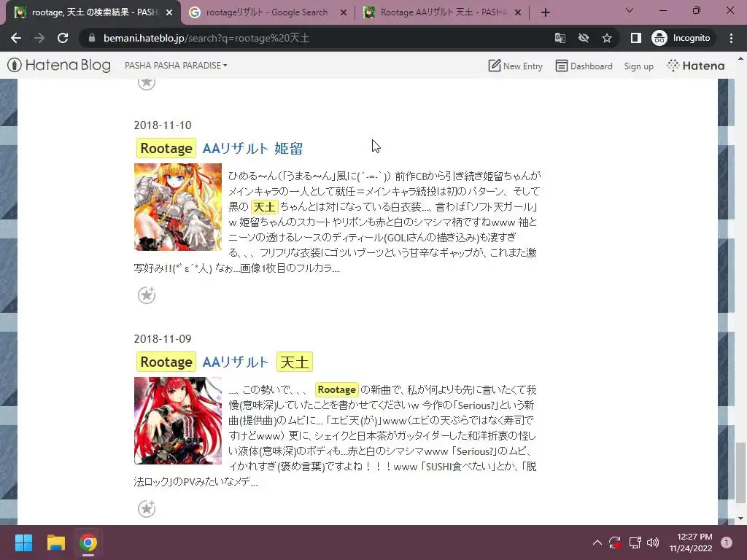Screen dimensions: 747x560
Task: Open the Dashboard link
Action: (584, 66)
